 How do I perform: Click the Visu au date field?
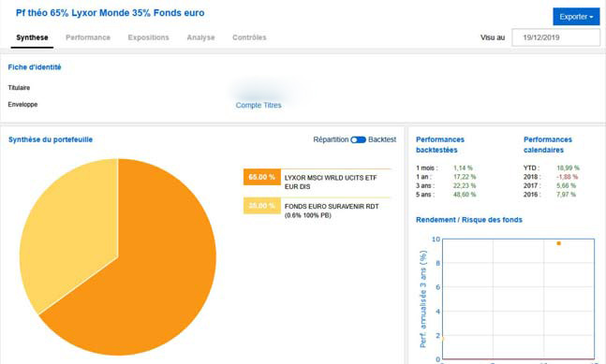tap(555, 37)
